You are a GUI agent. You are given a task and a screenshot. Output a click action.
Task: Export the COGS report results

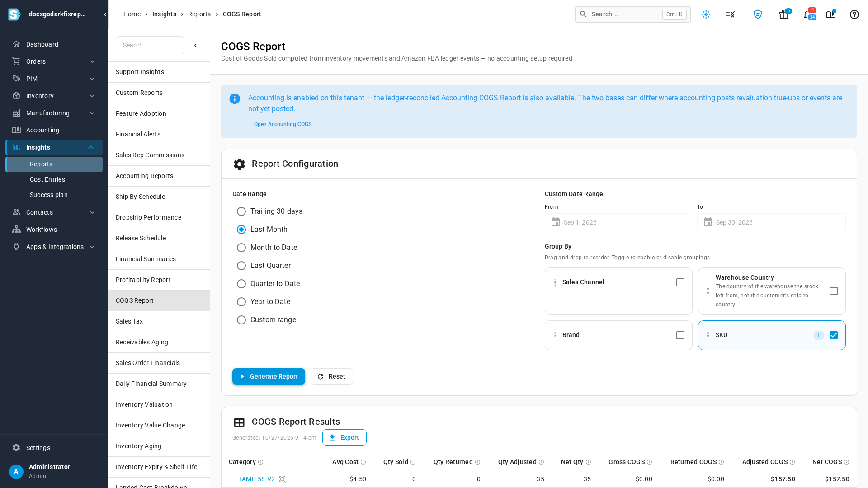pyautogui.click(x=344, y=437)
